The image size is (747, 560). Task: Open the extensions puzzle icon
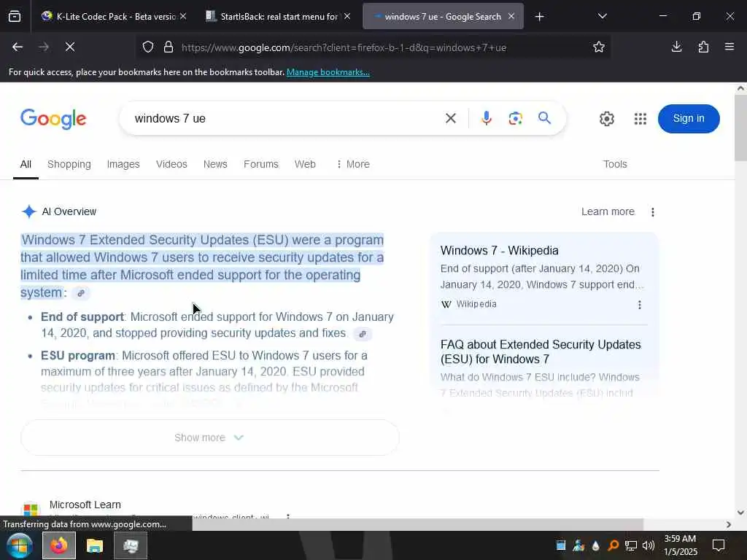click(x=703, y=47)
